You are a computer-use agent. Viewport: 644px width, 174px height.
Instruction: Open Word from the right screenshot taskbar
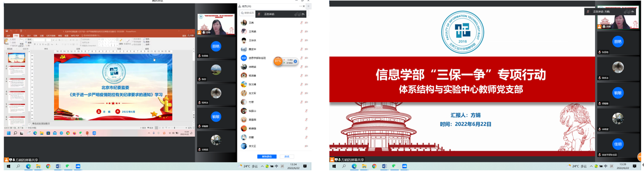point(384,166)
